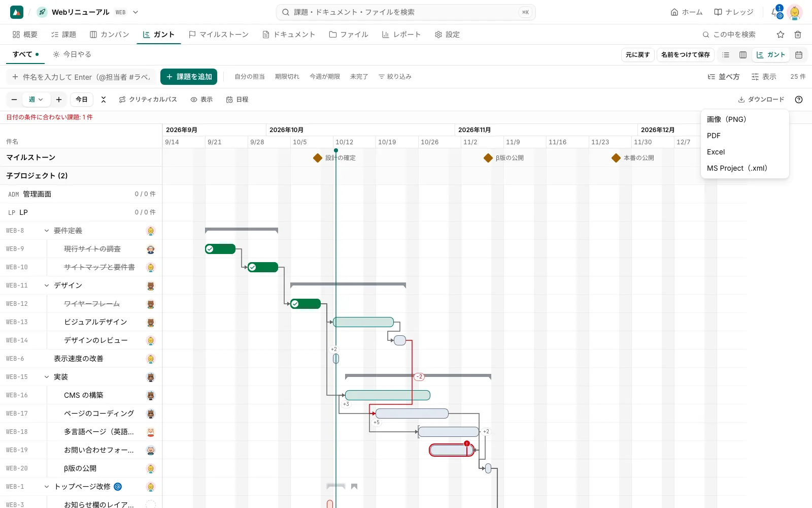Click the global search field
The image size is (812, 508).
406,12
